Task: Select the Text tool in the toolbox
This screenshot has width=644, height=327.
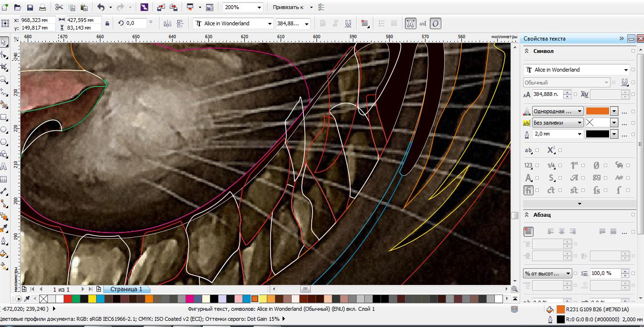Action: click(4, 167)
